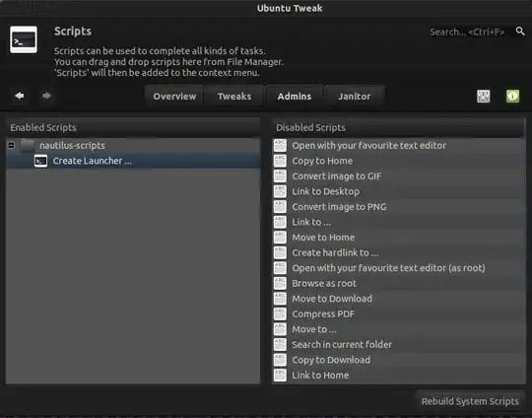The width and height of the screenshot is (532, 418).
Task: Click the Scripts terminal icon in header
Action: click(x=24, y=39)
